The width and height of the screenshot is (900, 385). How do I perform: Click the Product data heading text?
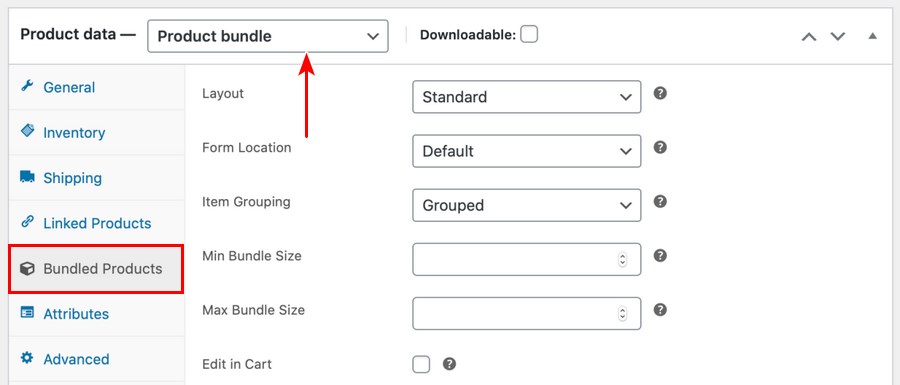(x=77, y=34)
